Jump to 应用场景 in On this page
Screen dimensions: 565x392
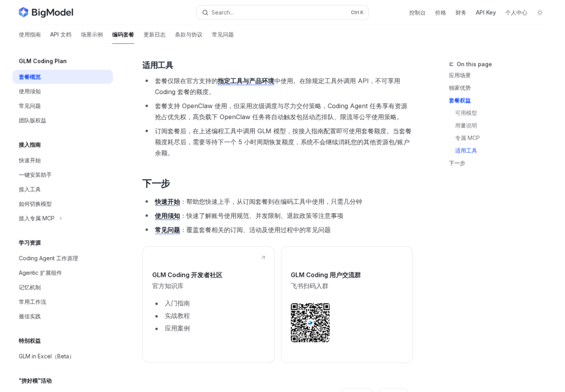tap(459, 75)
